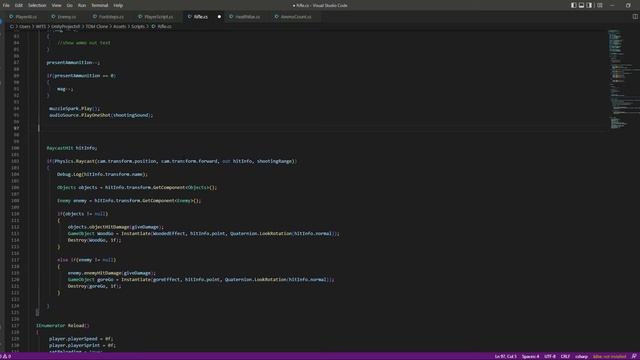Click the 'IEnumerator Reload()' line
The height and width of the screenshot is (360, 640).
coord(62,326)
